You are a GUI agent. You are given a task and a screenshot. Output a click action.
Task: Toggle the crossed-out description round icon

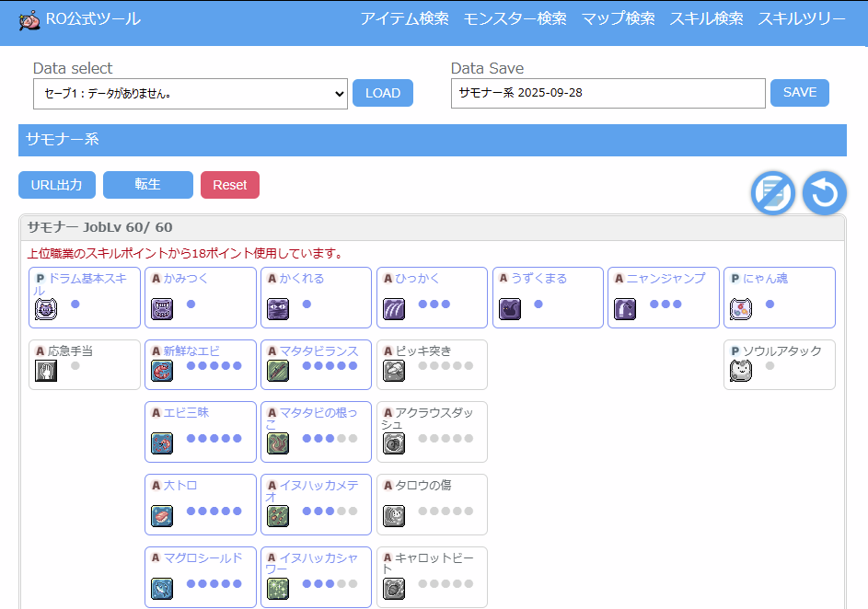point(773,193)
